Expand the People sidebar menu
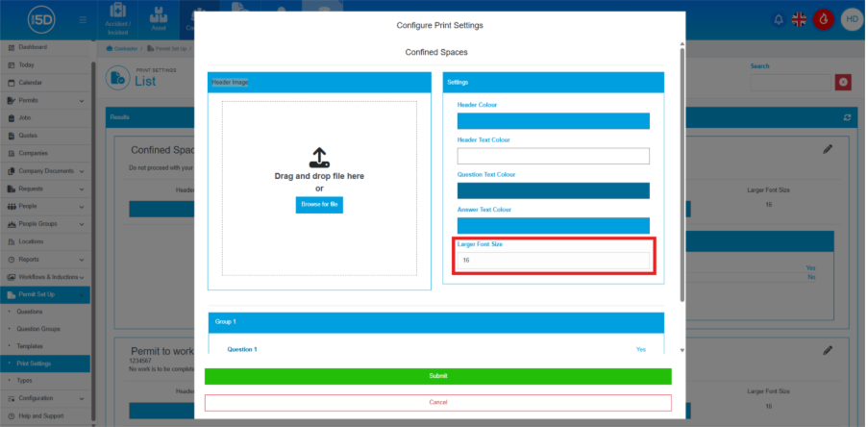The height and width of the screenshot is (427, 868). [x=45, y=206]
